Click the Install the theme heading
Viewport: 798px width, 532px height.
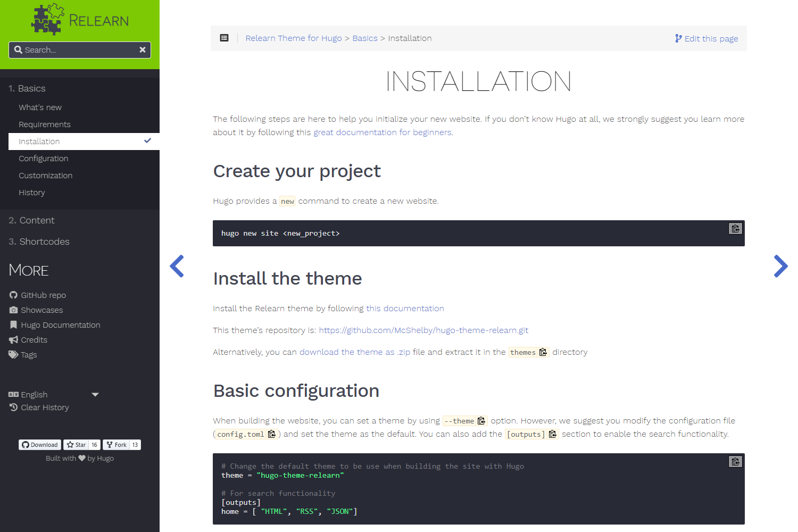[x=287, y=279]
